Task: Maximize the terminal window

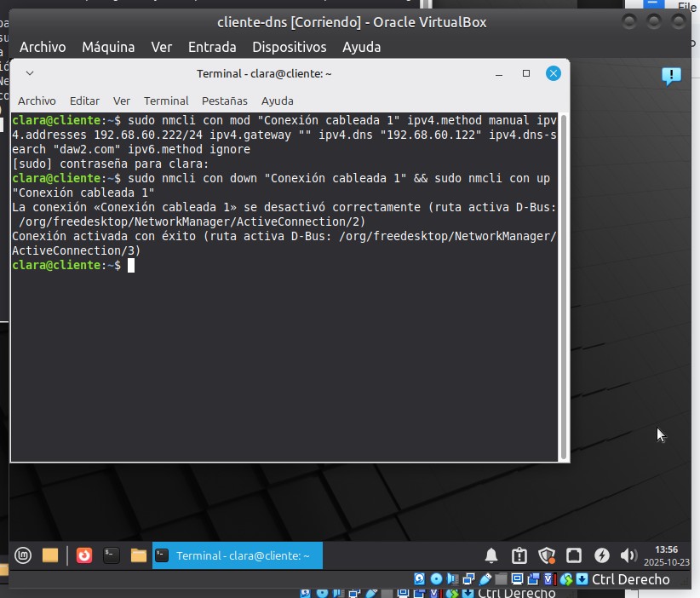Action: pyautogui.click(x=526, y=74)
